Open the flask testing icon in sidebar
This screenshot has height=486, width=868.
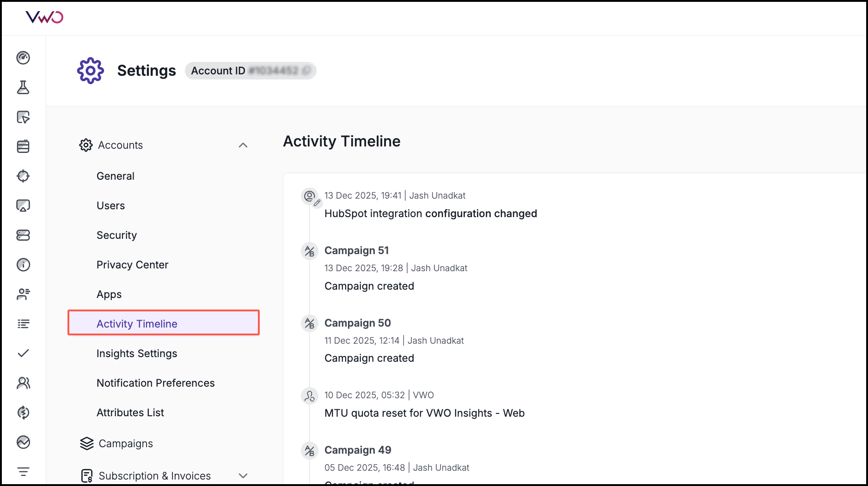pos(23,87)
